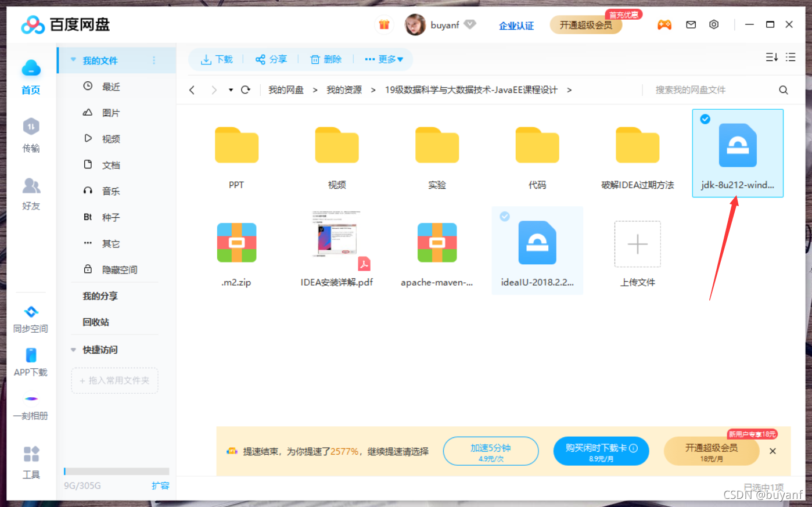812x507 pixels.
Task: Uncheck the jdk-8u212 file checkbox
Action: [705, 119]
